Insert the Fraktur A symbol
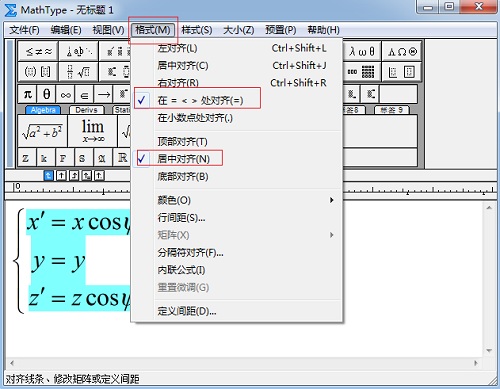The height and width of the screenshot is (389, 500). (101, 158)
